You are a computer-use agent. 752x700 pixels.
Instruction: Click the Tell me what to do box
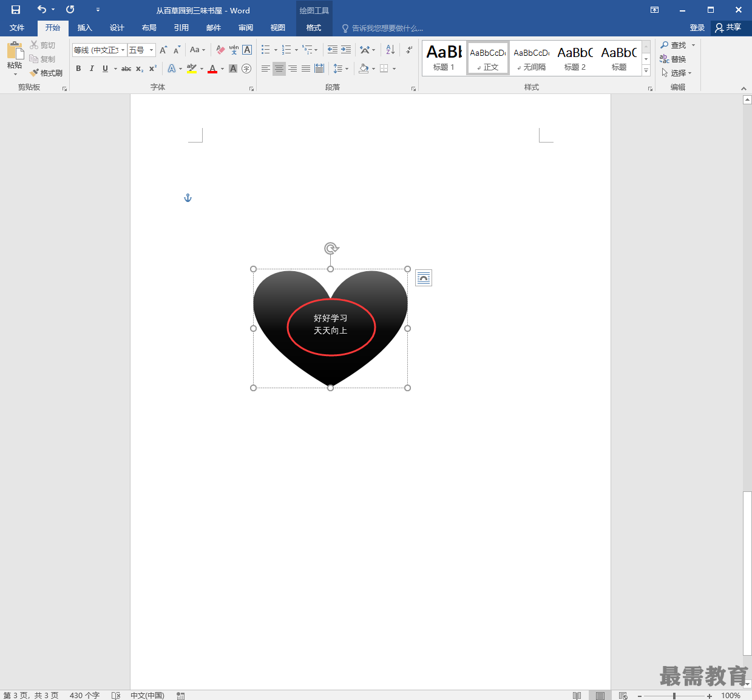pyautogui.click(x=382, y=28)
